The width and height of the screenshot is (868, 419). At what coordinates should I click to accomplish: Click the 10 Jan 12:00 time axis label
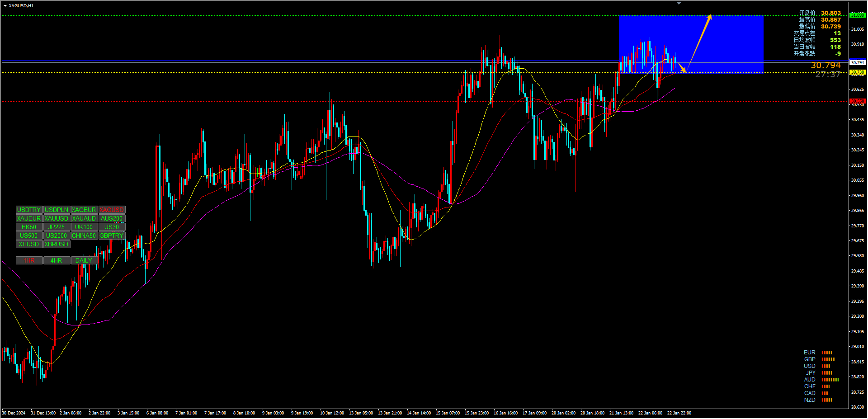332,413
